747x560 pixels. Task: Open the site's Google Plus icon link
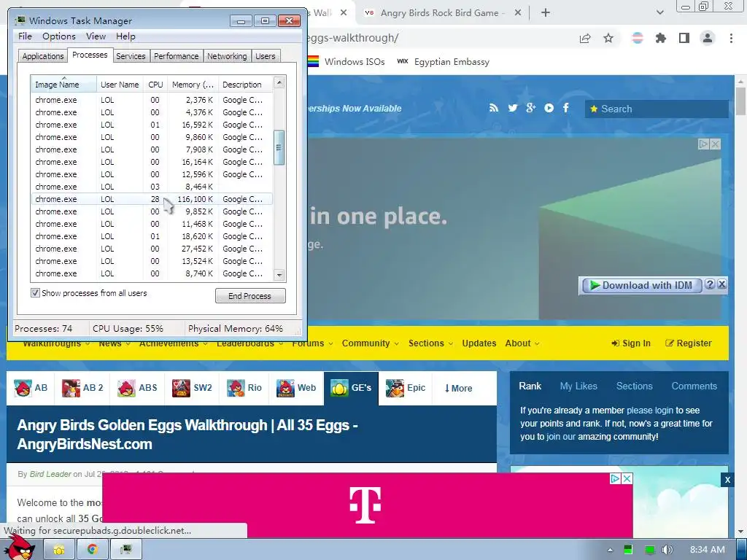(531, 108)
